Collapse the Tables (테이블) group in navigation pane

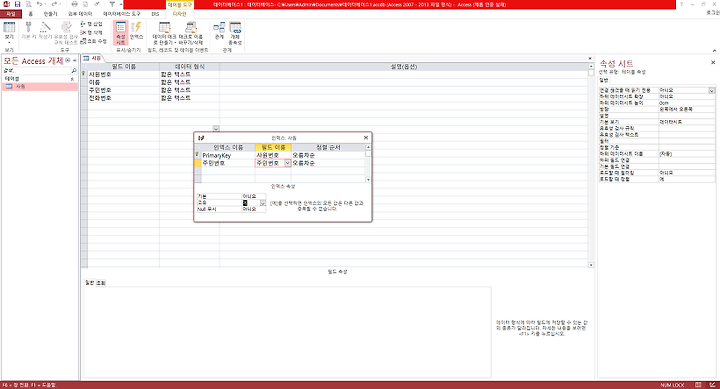coord(72,79)
